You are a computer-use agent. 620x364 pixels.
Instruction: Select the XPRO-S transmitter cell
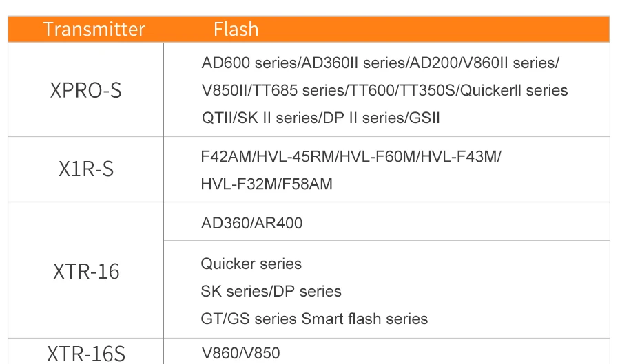(86, 90)
